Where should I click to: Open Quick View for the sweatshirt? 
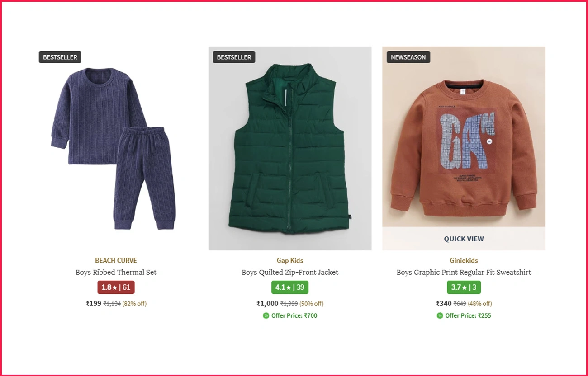464,239
